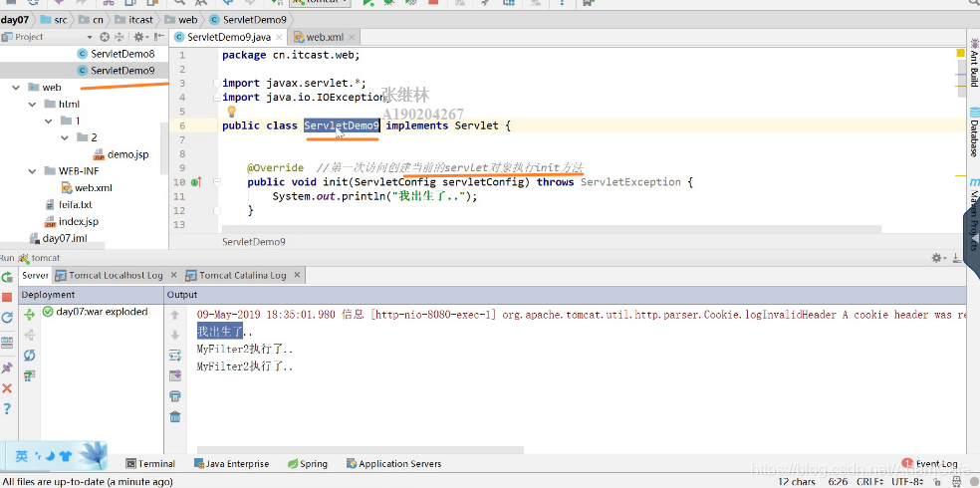This screenshot has height=488, width=980.
Task: Collapse the web folder in tree
Action: (x=16, y=88)
